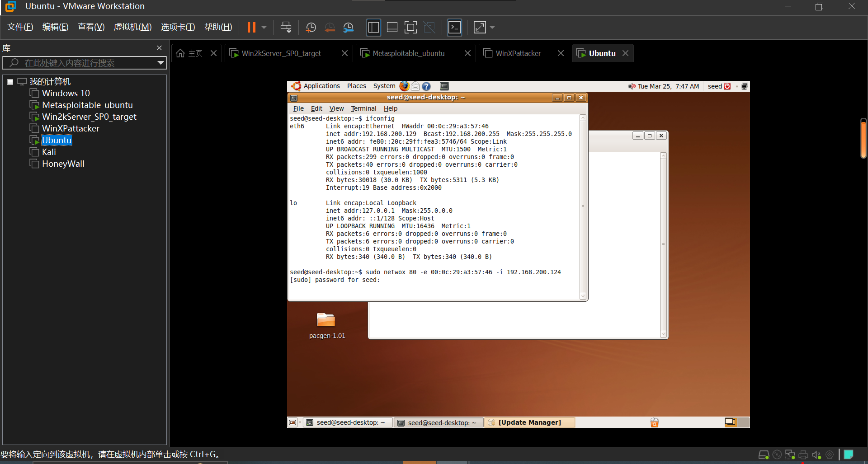Image resolution: width=868 pixels, height=464 pixels.
Task: Take a snapshot of this virtual machine
Action: point(311,28)
